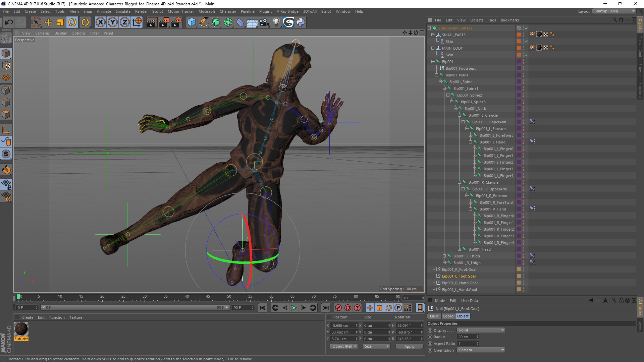Open the Tags menu in Object Manager
Screen dimensions: 644x362
492,20
